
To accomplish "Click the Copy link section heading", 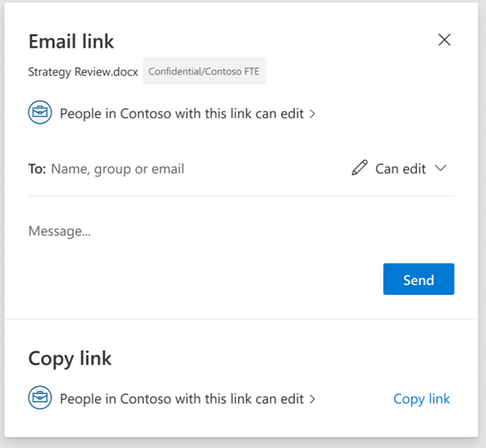I will 70,359.
